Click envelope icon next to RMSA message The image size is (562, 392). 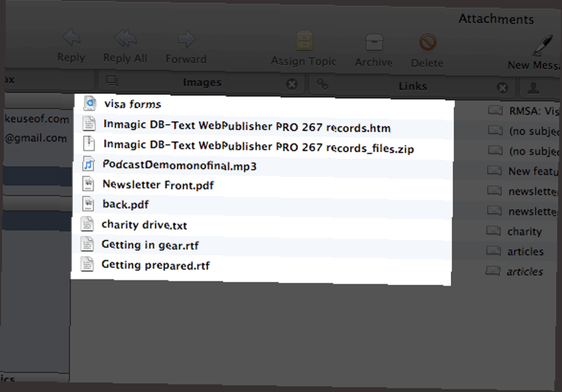click(x=495, y=110)
